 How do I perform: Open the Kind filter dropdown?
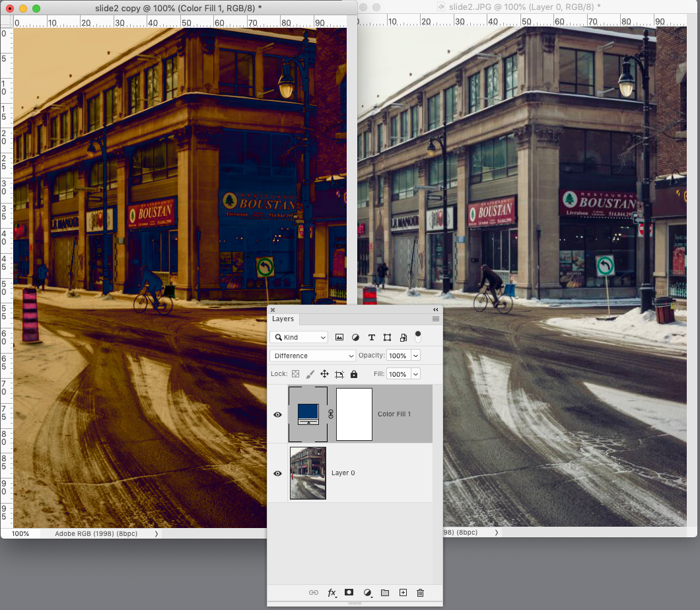click(x=298, y=337)
